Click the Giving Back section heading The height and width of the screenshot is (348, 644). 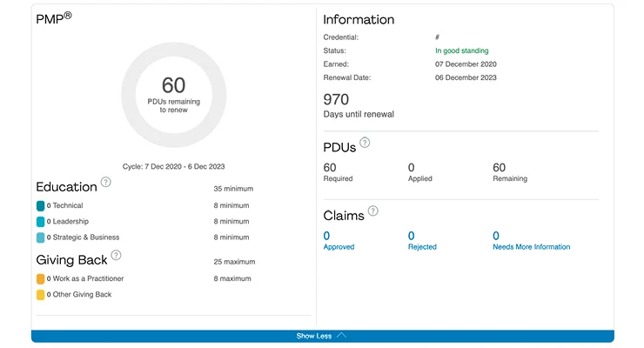pyautogui.click(x=71, y=260)
